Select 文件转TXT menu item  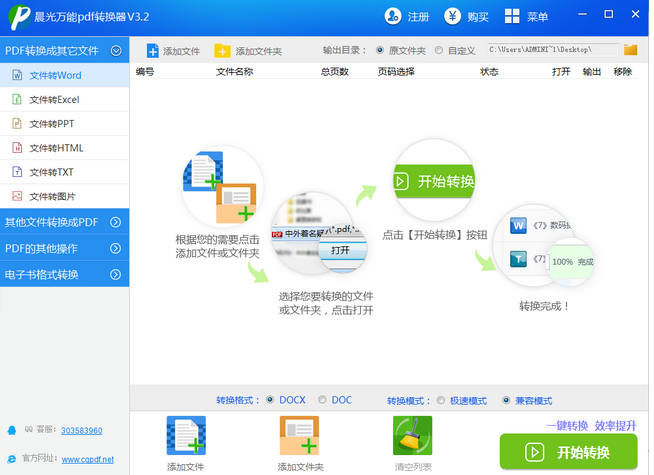coord(65,172)
